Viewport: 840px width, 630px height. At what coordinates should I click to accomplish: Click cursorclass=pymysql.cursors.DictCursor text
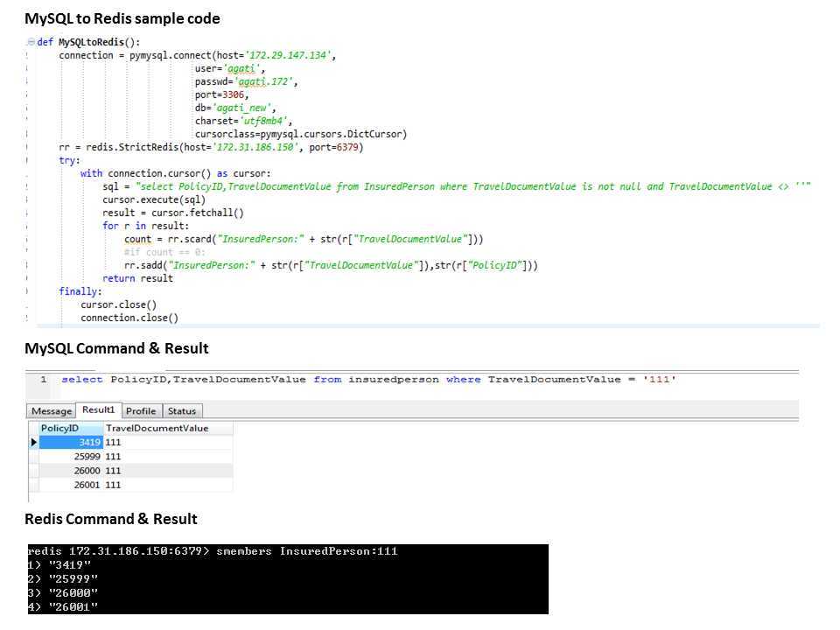300,134
